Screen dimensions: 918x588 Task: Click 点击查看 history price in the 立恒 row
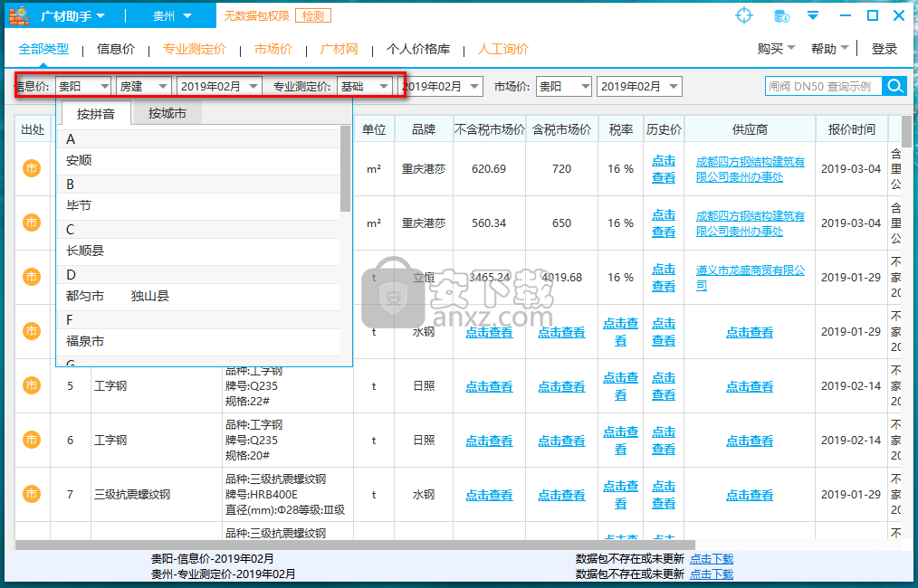[664, 278]
